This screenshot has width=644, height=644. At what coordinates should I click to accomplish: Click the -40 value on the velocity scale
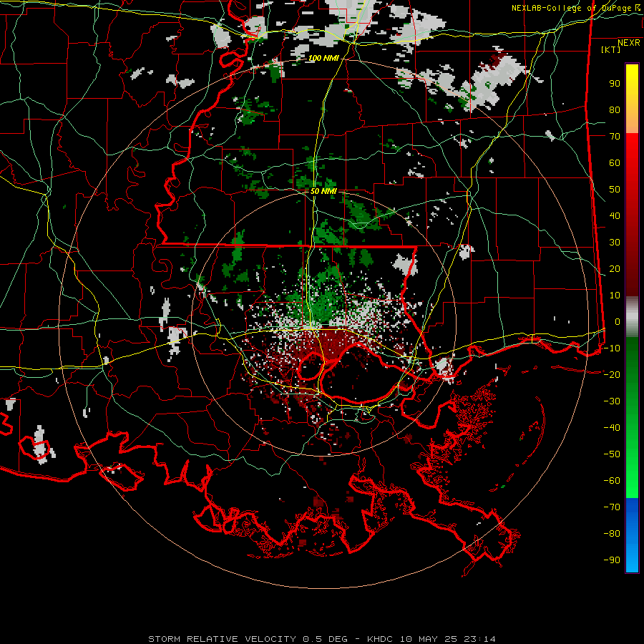click(612, 428)
